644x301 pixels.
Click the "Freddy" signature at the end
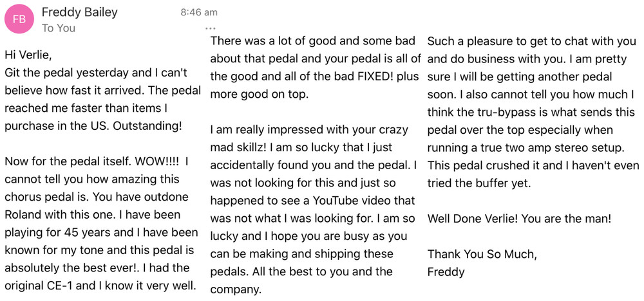[x=446, y=271]
